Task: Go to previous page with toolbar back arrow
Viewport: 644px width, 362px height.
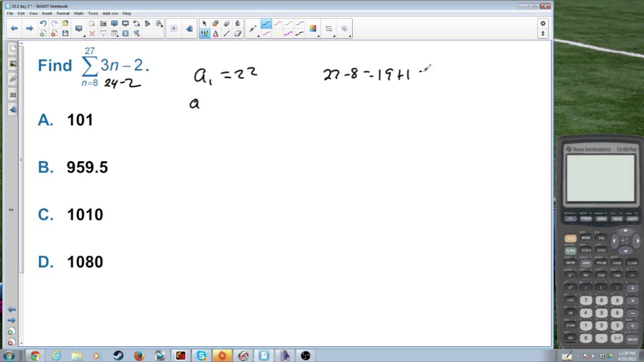Action: coord(14,28)
